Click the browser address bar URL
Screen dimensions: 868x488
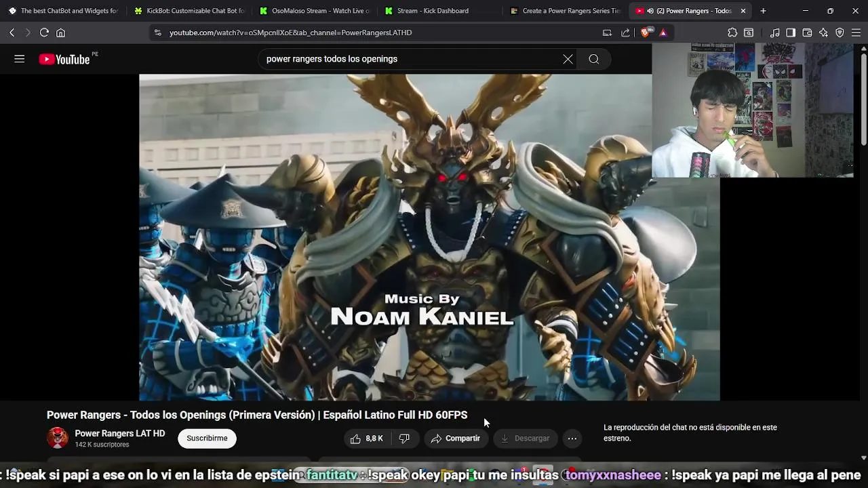point(290,33)
